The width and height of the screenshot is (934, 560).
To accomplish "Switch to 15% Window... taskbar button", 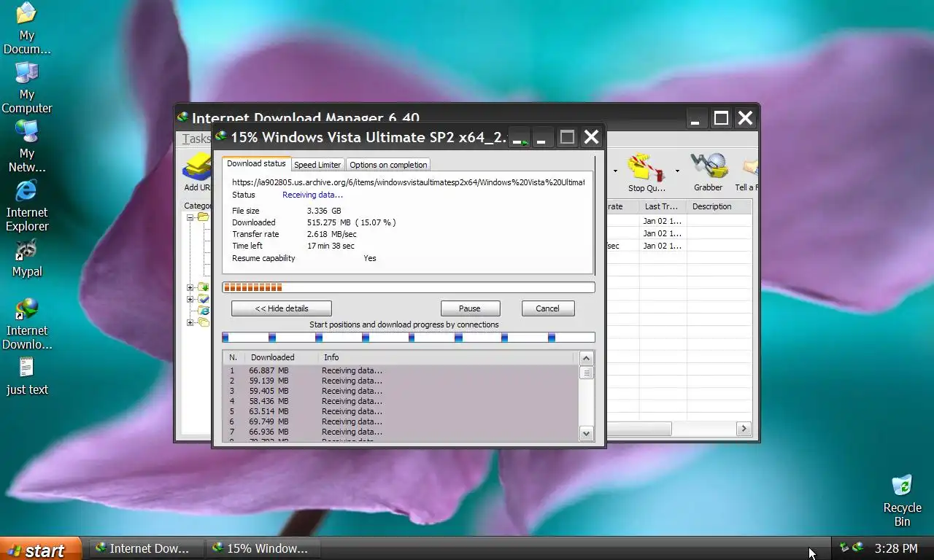I will [264, 548].
